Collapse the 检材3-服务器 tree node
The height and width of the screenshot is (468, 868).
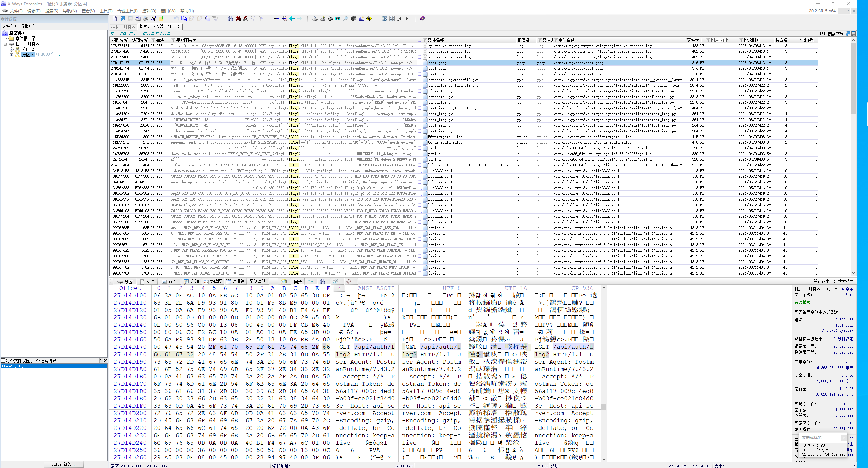5,44
